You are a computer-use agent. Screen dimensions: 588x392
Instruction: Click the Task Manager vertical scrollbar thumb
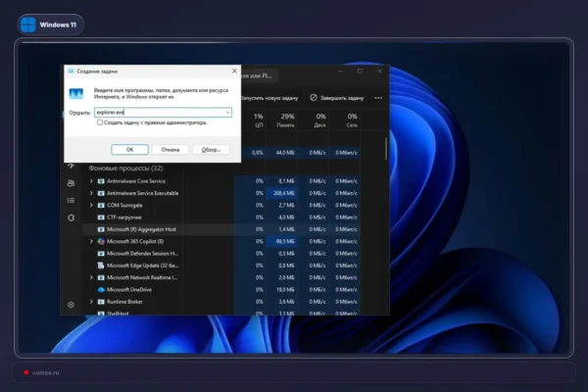coord(386,149)
